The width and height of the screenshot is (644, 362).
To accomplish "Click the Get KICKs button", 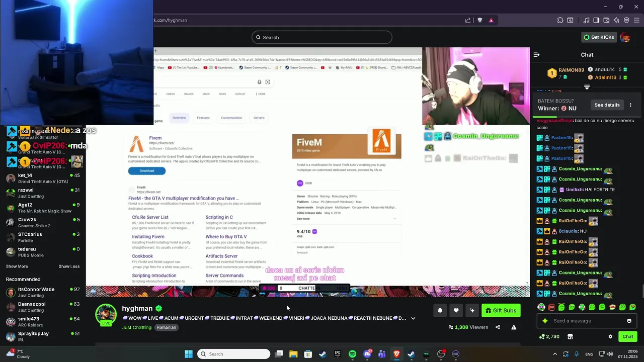I will click(599, 37).
